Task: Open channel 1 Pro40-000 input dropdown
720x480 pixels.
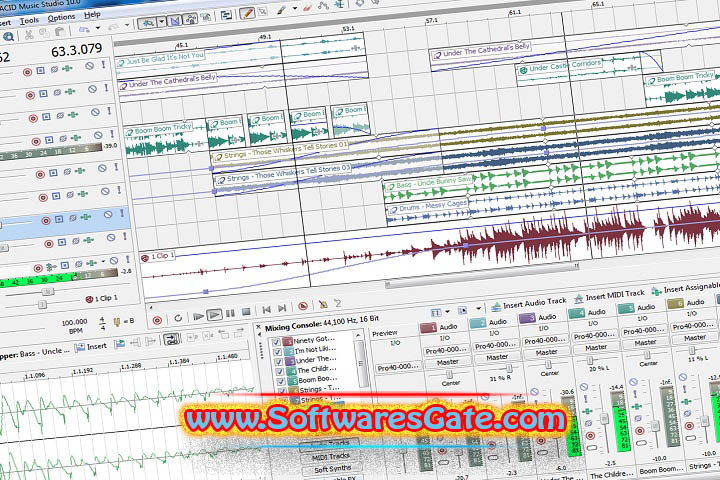Action: coord(445,350)
